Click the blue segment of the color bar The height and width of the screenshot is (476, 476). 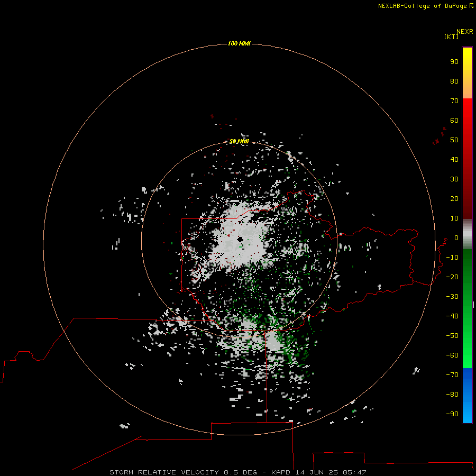pyautogui.click(x=467, y=396)
